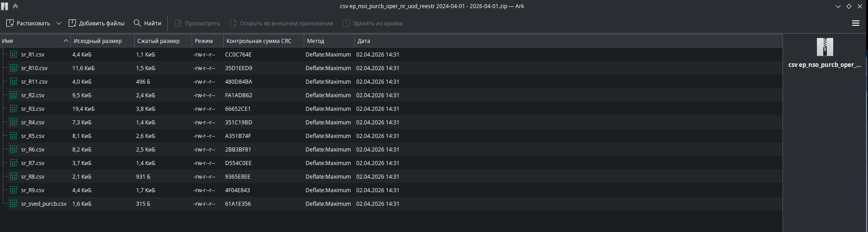Viewport: 868px width, 232px height.
Task: Click the Добавить файлы add-files icon
Action: coord(72,23)
